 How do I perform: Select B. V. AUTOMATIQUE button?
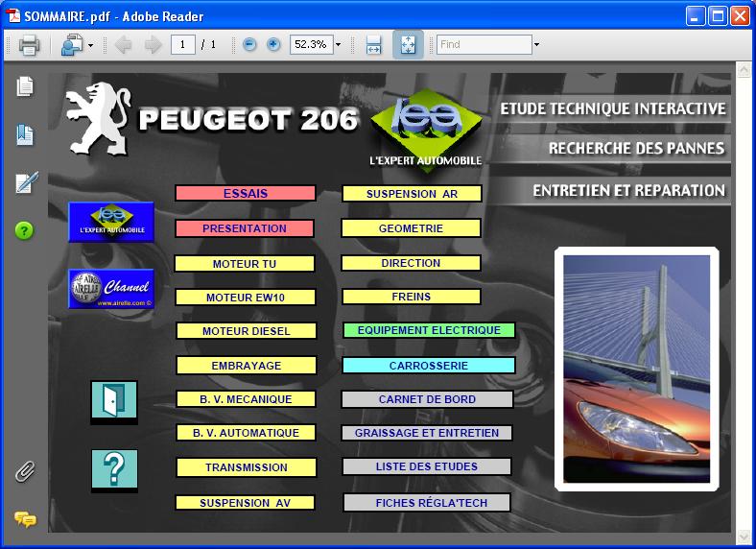click(246, 433)
